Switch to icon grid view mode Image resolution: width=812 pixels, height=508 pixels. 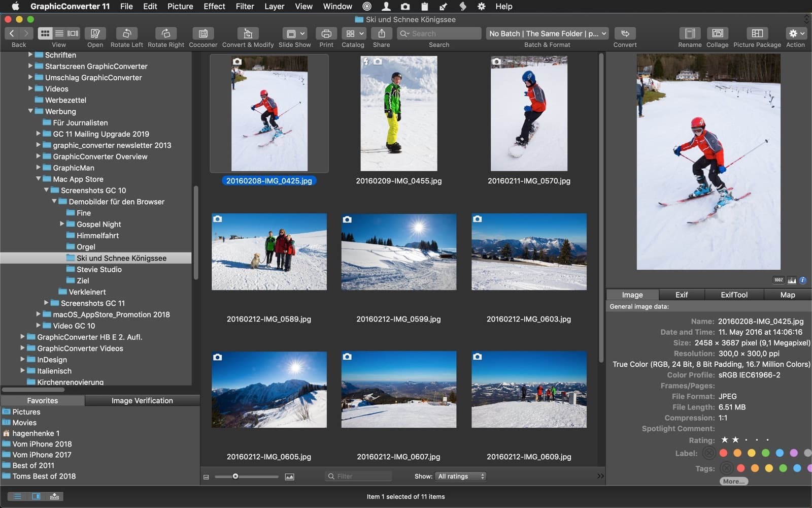tap(45, 34)
